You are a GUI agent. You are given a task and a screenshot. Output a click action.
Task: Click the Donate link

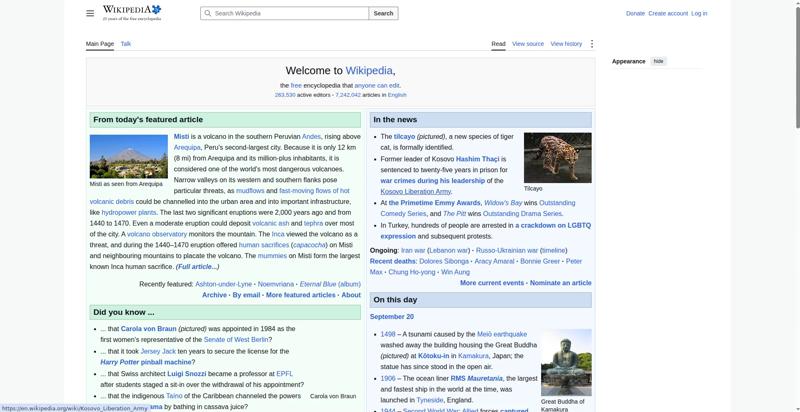tap(635, 13)
